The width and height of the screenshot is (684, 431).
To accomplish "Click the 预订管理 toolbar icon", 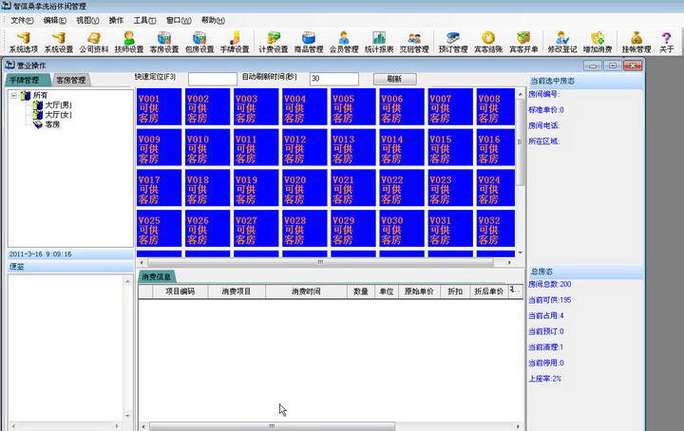I will tap(452, 41).
